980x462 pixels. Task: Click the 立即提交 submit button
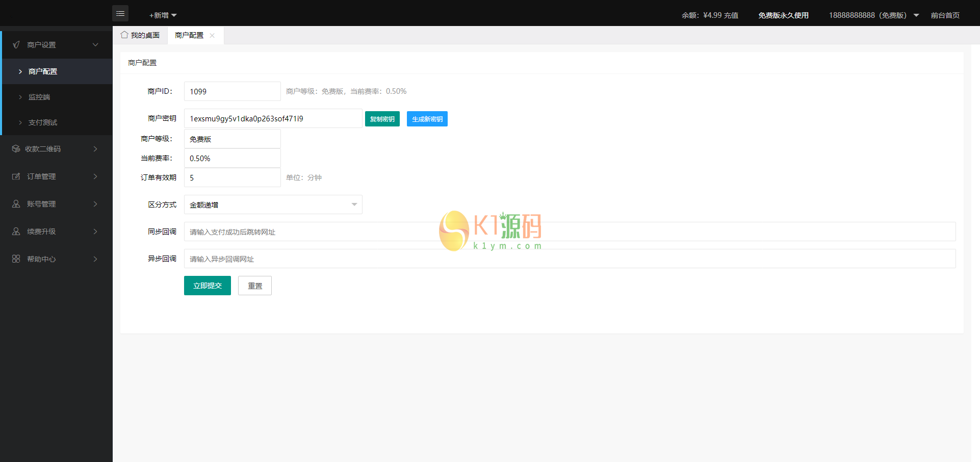(207, 286)
